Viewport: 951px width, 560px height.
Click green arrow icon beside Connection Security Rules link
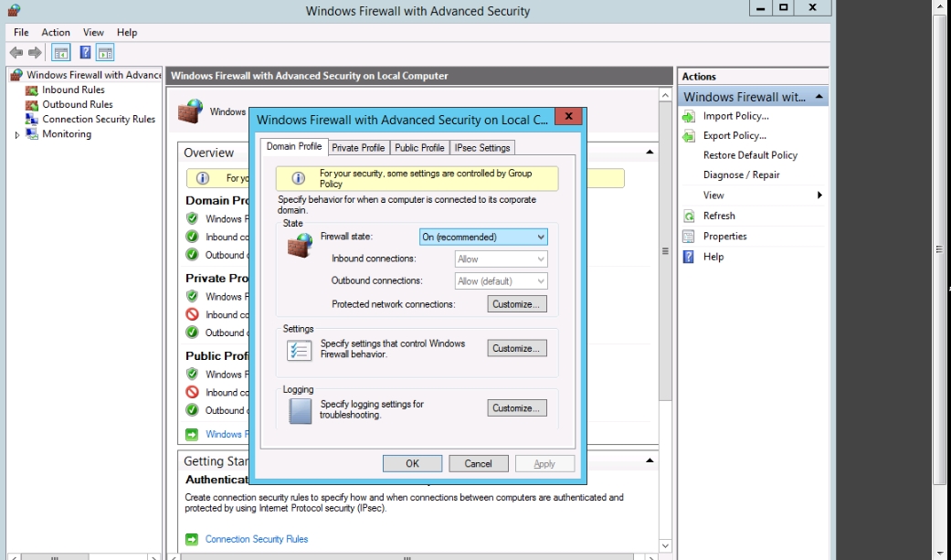point(192,539)
